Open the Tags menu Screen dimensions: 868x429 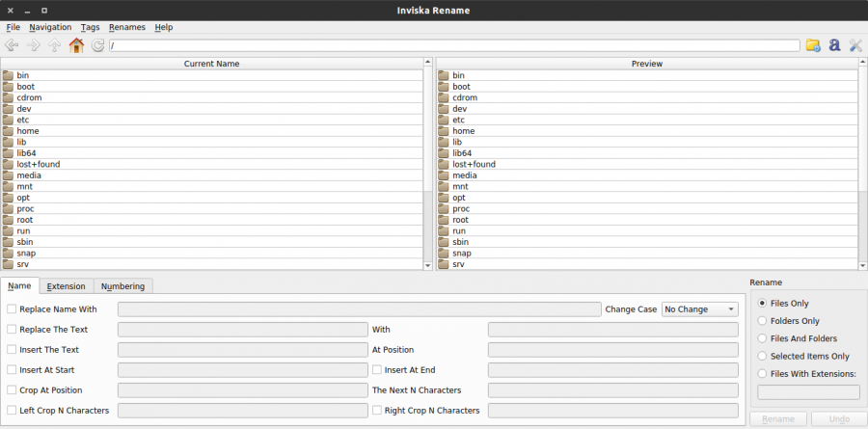pyautogui.click(x=91, y=27)
